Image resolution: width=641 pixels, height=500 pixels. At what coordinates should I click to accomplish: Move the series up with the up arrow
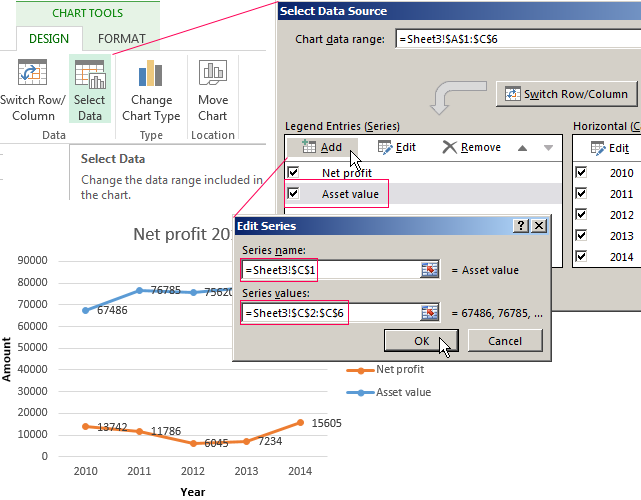[522, 147]
